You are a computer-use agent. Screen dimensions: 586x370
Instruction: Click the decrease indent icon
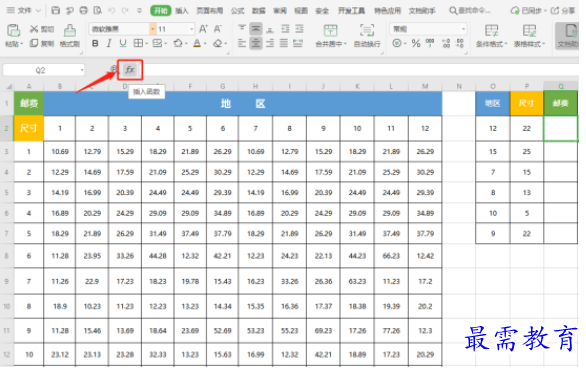(x=285, y=29)
